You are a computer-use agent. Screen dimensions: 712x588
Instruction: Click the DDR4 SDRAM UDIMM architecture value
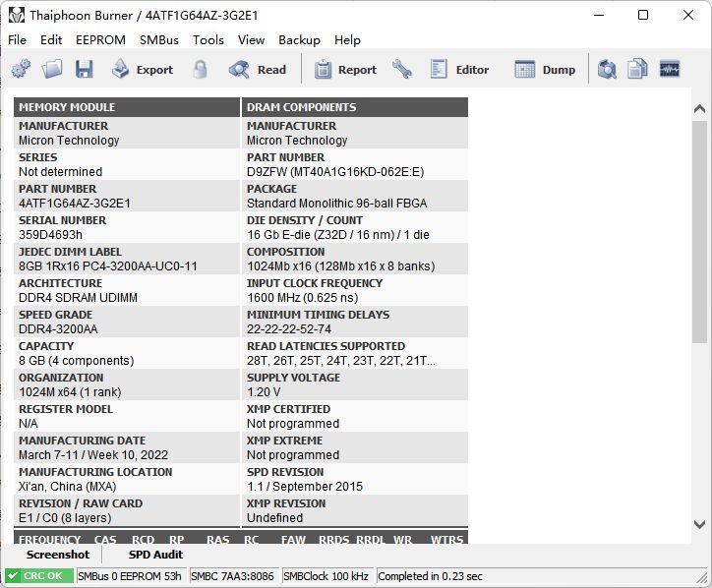pos(78,297)
